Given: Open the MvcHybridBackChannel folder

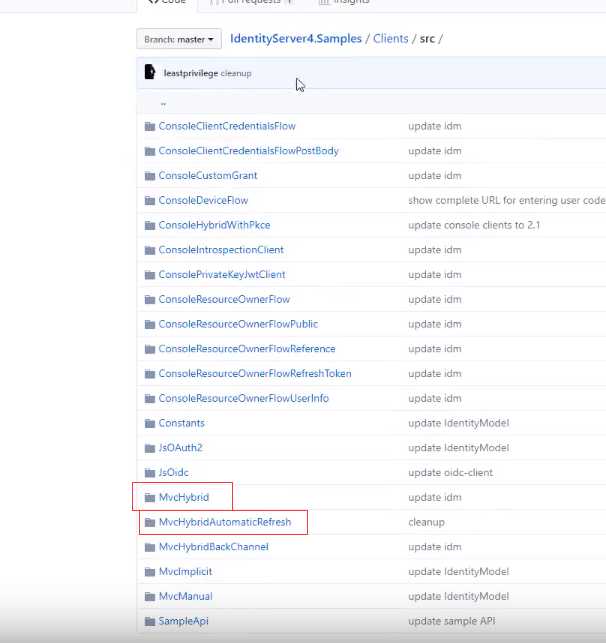Looking at the screenshot, I should (214, 547).
